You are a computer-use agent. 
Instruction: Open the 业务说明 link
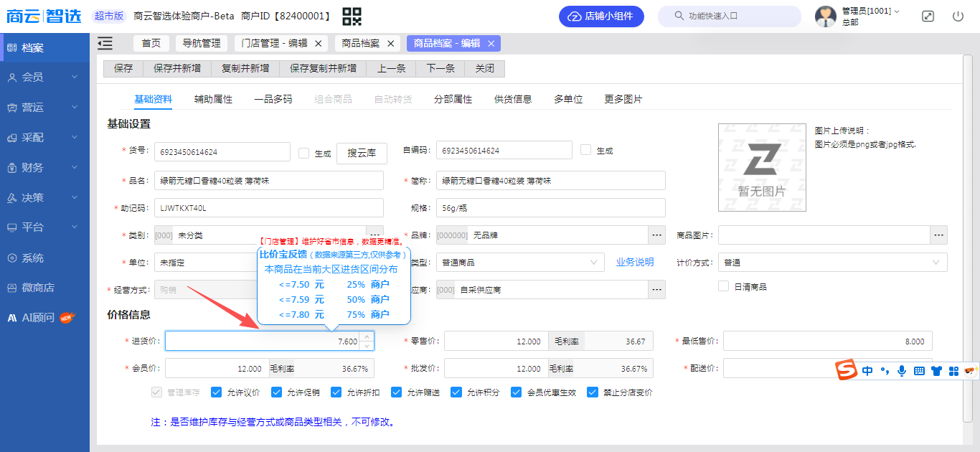point(635,263)
